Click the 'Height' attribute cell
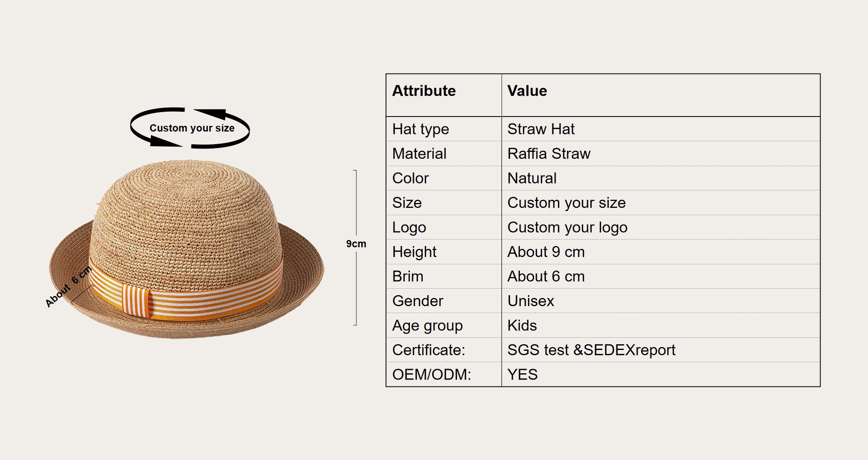 tap(444, 252)
